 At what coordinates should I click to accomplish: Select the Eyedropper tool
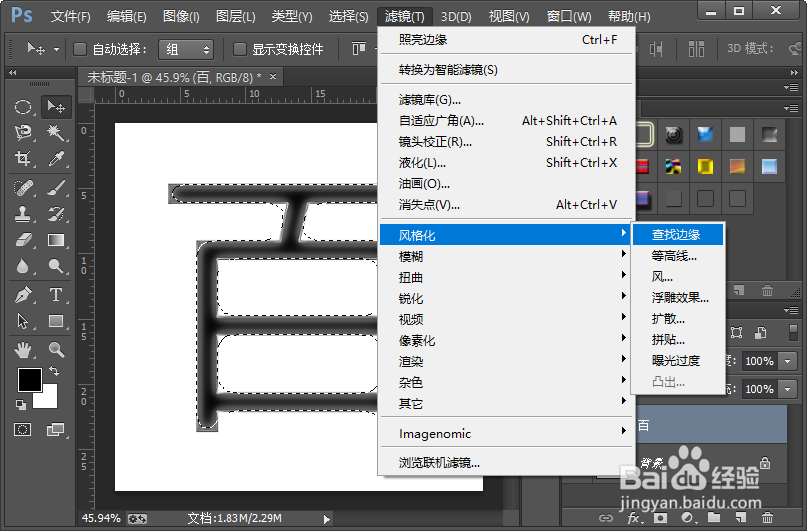[56, 158]
